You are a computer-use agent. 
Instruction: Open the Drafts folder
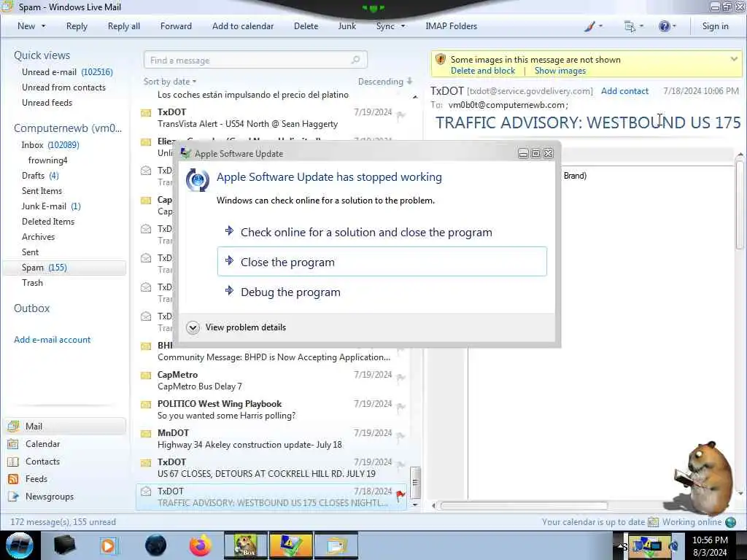tap(40, 175)
